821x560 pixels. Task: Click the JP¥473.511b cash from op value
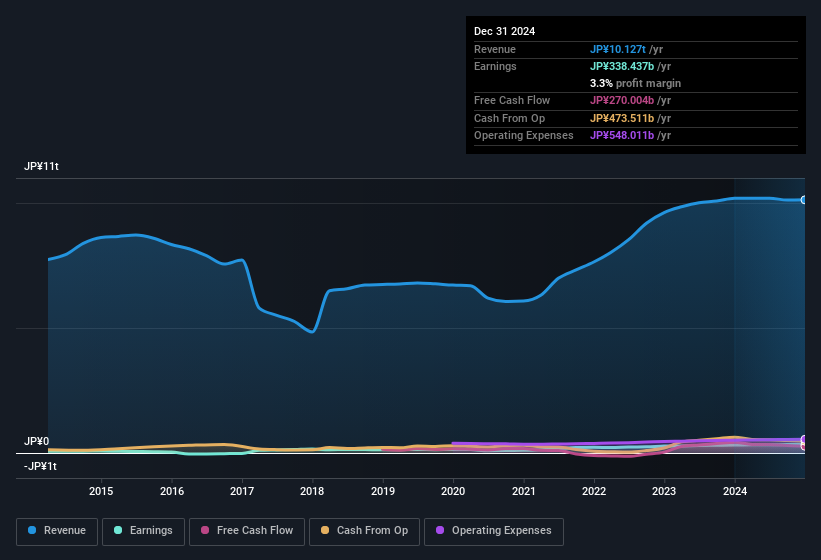622,118
